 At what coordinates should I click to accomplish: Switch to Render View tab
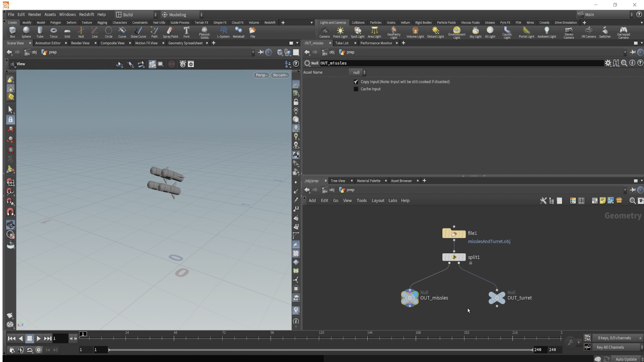coord(80,43)
